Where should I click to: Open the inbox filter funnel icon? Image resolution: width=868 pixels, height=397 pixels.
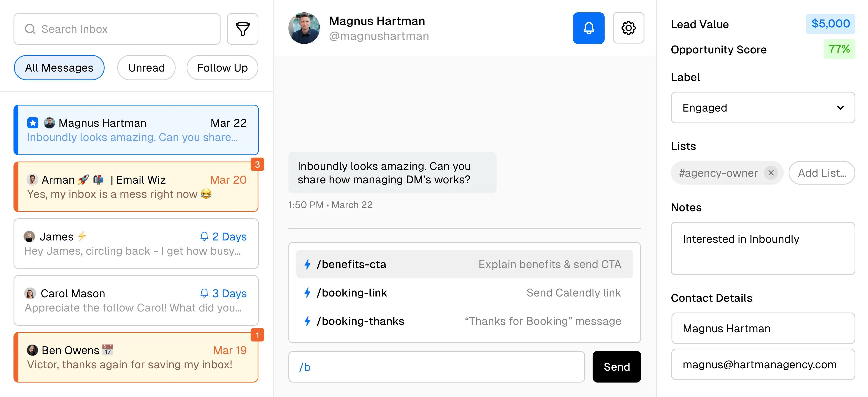[x=242, y=29]
